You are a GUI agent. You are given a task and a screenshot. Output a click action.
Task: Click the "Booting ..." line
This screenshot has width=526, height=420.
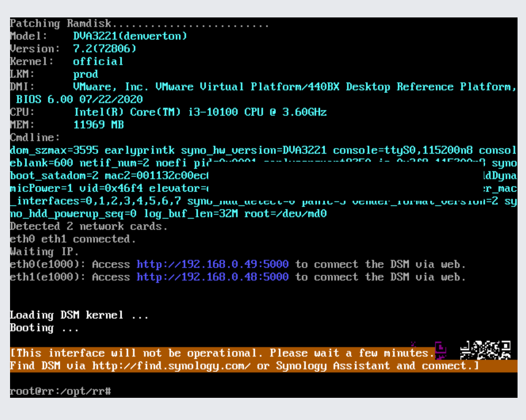(x=44, y=328)
